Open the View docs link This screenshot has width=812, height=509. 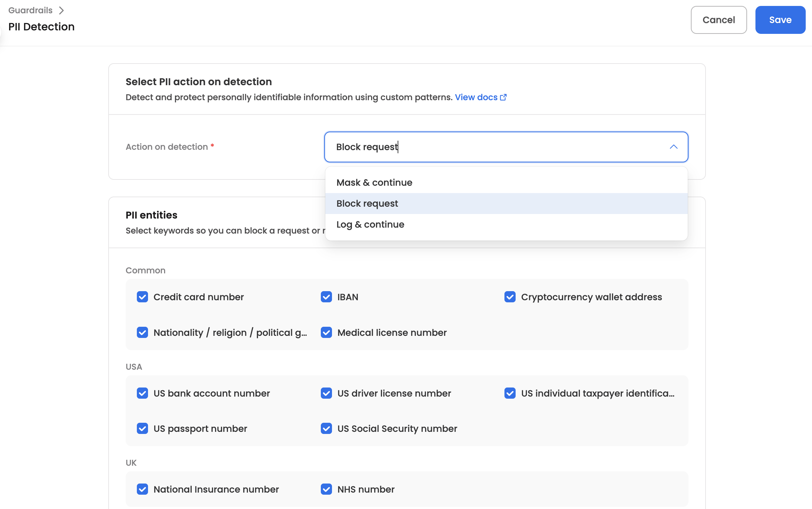[476, 97]
